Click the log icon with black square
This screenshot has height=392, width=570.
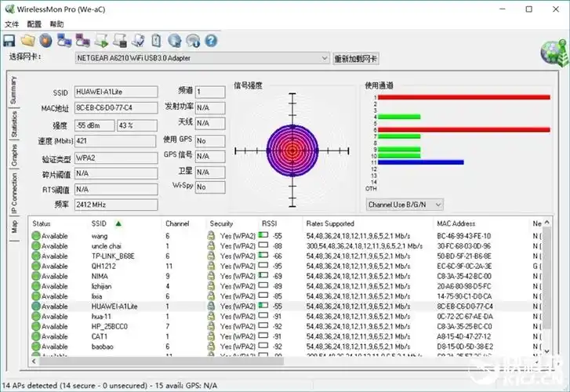tap(120, 40)
